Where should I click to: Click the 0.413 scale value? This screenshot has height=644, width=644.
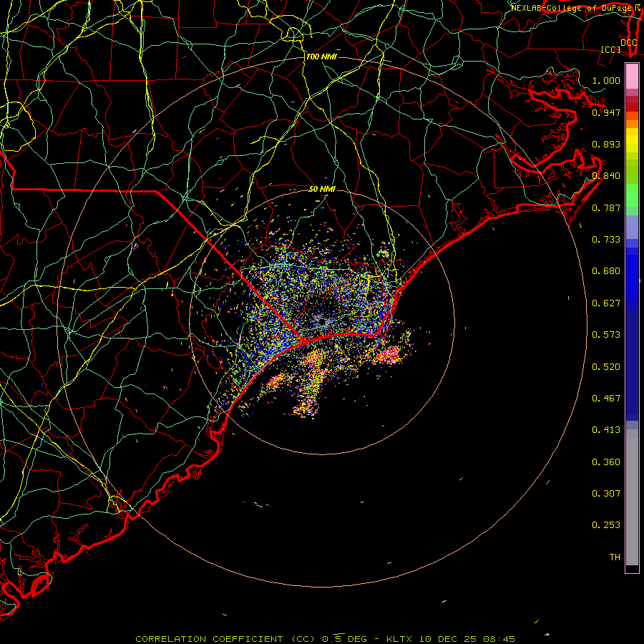[x=606, y=430]
